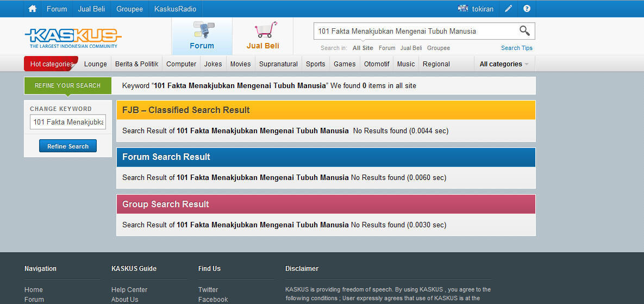Viewport: 644px width, 304px height.
Task: Click the tokiran user avatar icon
Action: (x=463, y=8)
